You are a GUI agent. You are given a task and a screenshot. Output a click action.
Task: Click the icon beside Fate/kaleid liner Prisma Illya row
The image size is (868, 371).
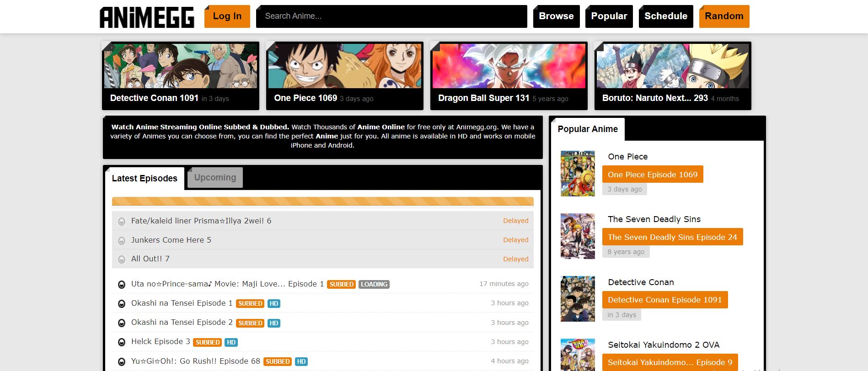point(122,222)
